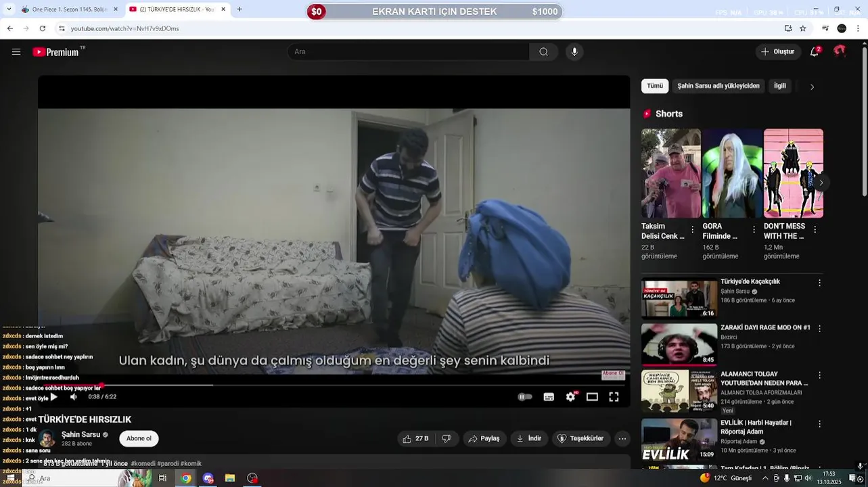Open EVLİLİK Harbi Hayatlar video thumbnail
This screenshot has height=487, width=868.
tap(679, 439)
